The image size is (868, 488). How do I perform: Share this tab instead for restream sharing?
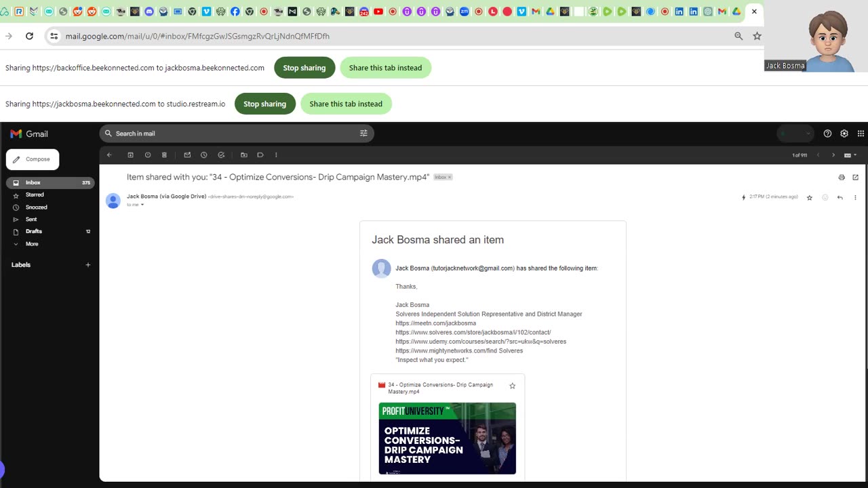coord(346,104)
